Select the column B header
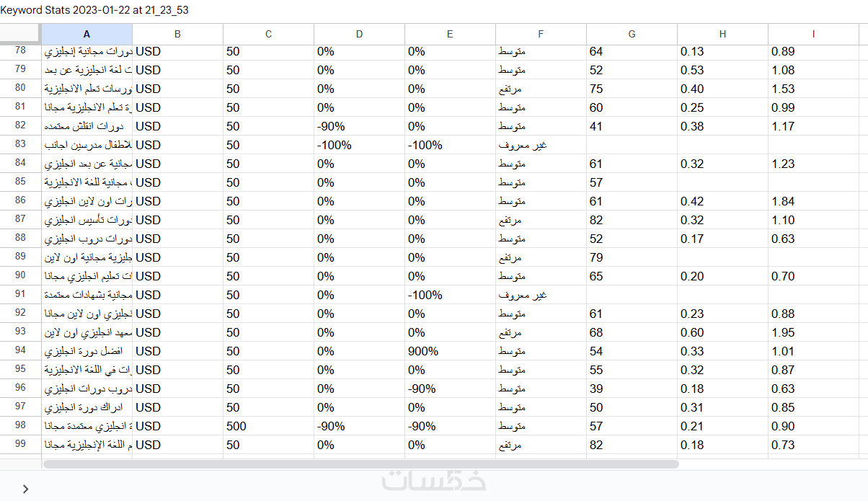 (x=177, y=34)
